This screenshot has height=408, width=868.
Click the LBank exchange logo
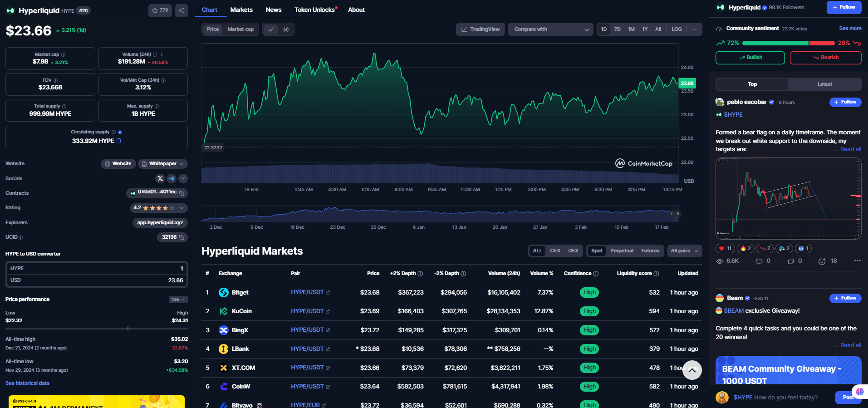pos(224,349)
